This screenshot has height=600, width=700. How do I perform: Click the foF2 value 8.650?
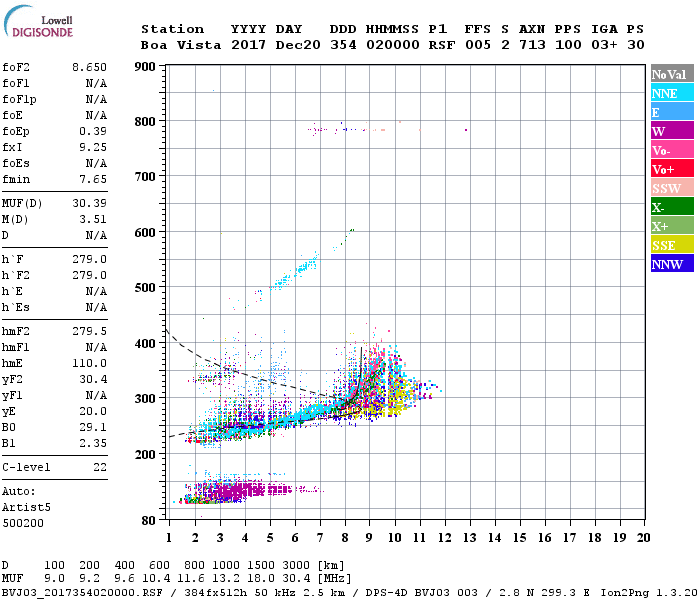[x=89, y=67]
